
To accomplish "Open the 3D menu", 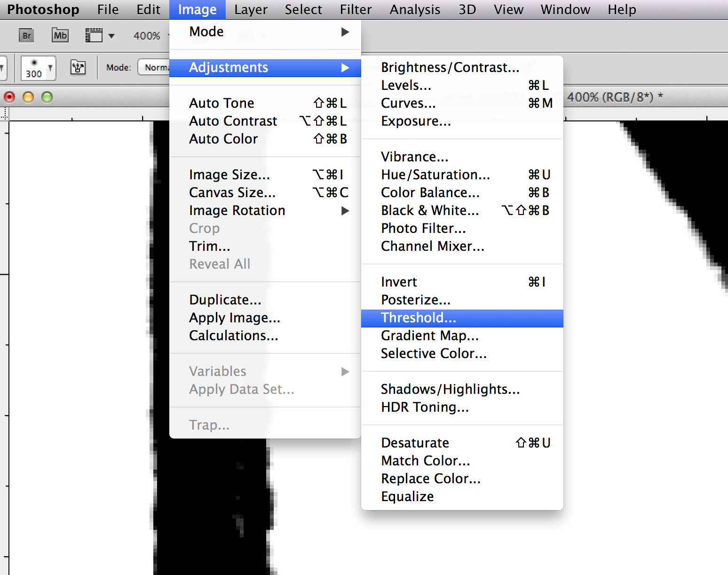I will coord(467,9).
